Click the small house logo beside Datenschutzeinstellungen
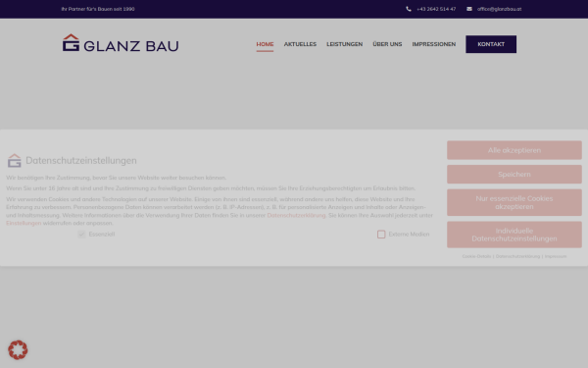Image resolution: width=588 pixels, height=368 pixels. 15,160
